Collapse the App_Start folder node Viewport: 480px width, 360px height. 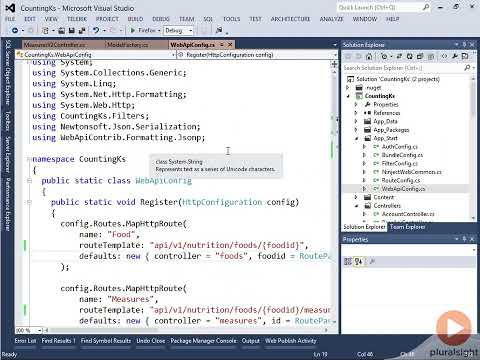pos(356,138)
